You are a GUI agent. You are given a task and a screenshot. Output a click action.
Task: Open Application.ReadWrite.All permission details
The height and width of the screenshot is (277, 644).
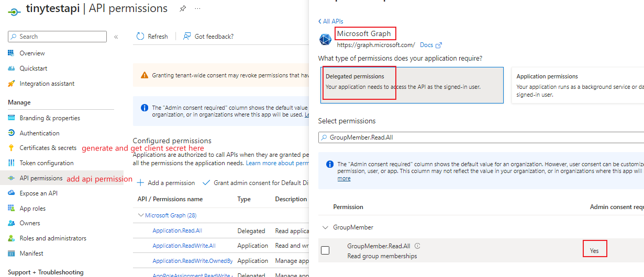pyautogui.click(x=184, y=246)
